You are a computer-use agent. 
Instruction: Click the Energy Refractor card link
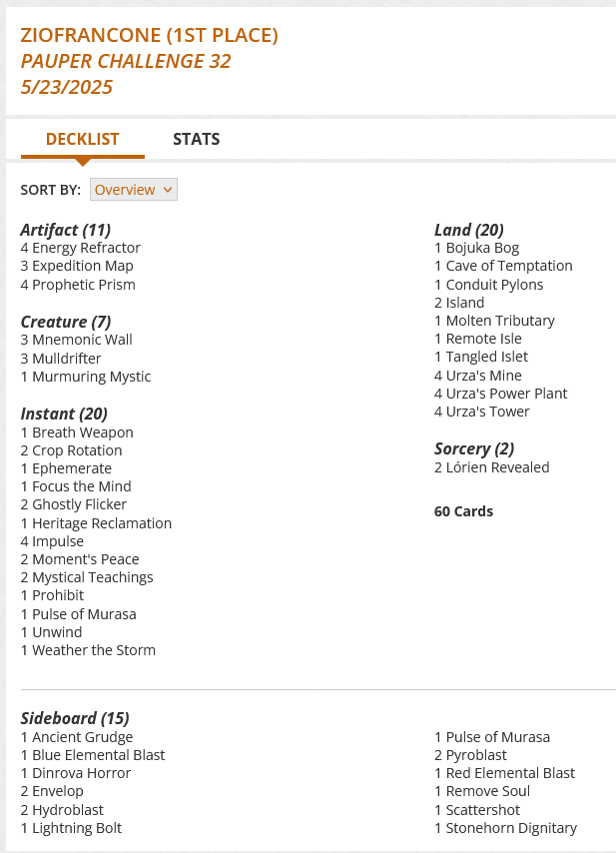(x=86, y=248)
